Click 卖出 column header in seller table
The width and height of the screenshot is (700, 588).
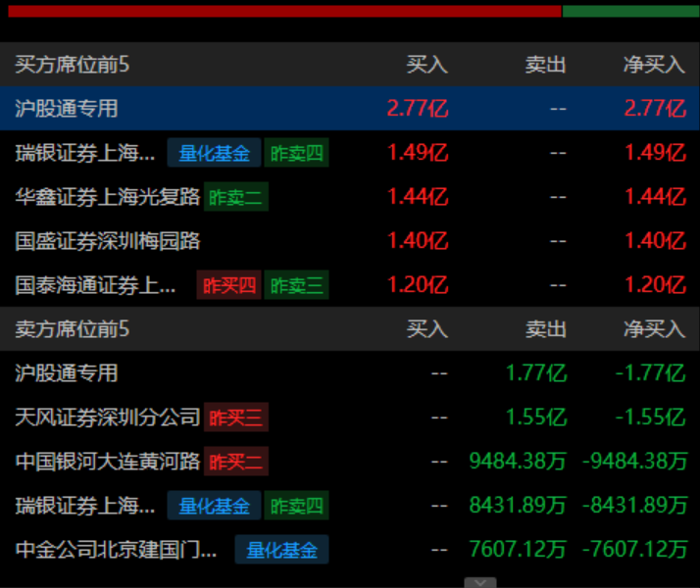point(545,329)
